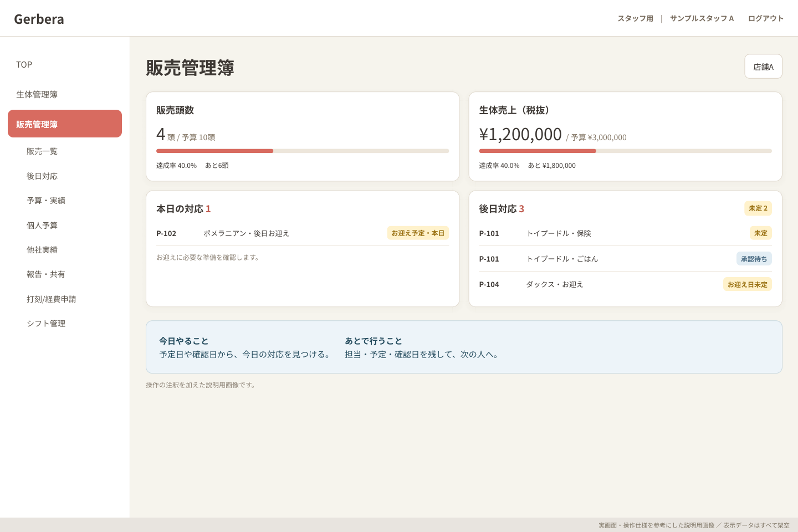Click the あとで行うこと heading

(x=374, y=341)
